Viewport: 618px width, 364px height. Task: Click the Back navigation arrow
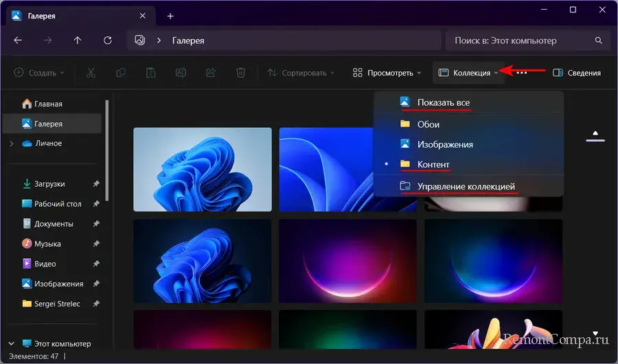18,41
